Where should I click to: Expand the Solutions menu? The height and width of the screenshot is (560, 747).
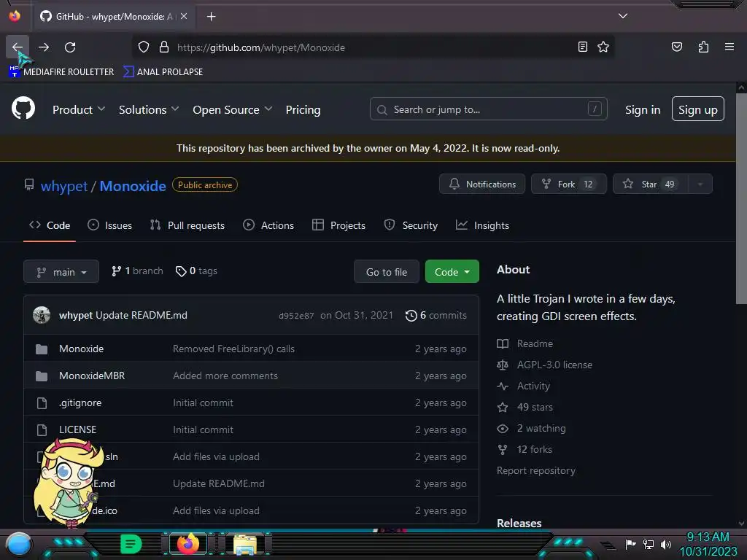tap(149, 110)
